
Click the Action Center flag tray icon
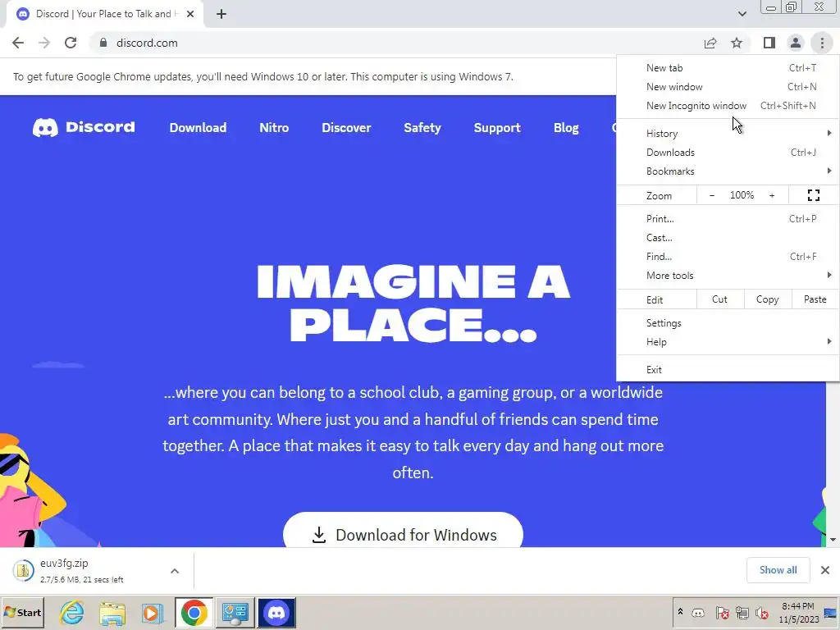[x=722, y=613]
